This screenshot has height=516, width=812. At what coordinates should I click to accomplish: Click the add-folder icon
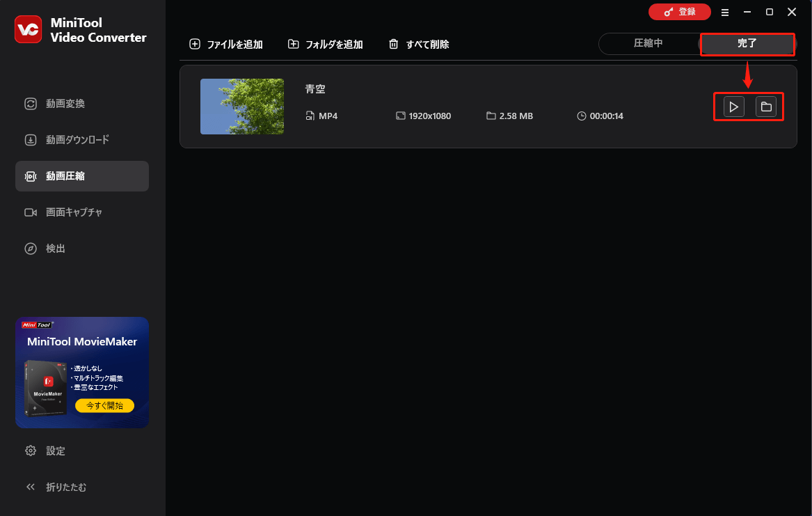(x=294, y=44)
